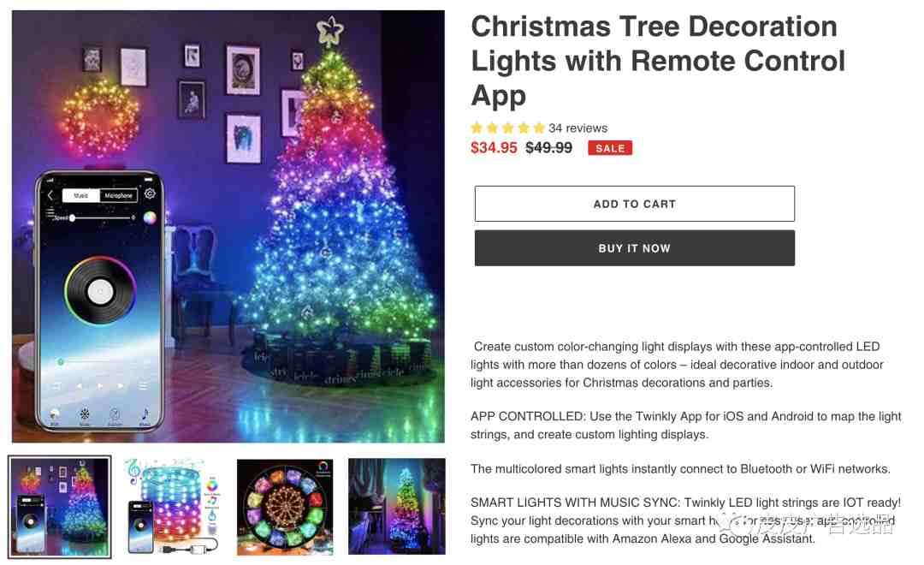Select the music note icon at phone bottom
Screen dimensions: 924x565
pyautogui.click(x=145, y=414)
